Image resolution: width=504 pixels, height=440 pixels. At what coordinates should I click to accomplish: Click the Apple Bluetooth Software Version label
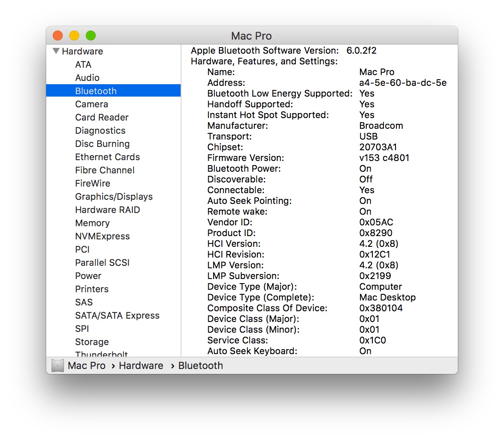tap(265, 50)
